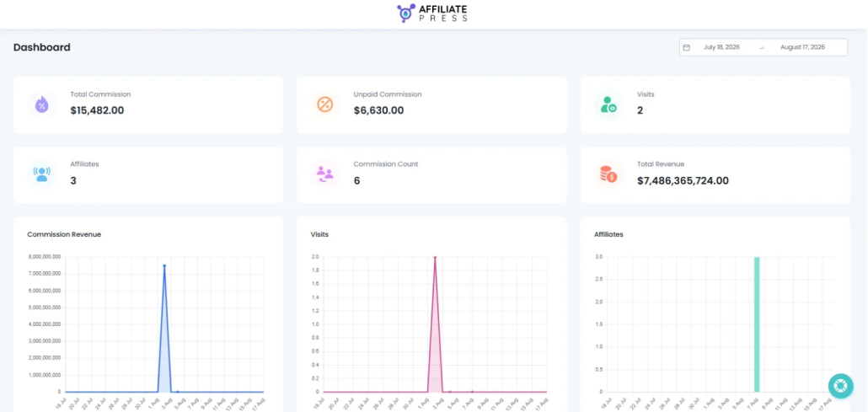Click the 8,000,000,000 axis label
This screenshot has width=868, height=412.
coord(44,257)
